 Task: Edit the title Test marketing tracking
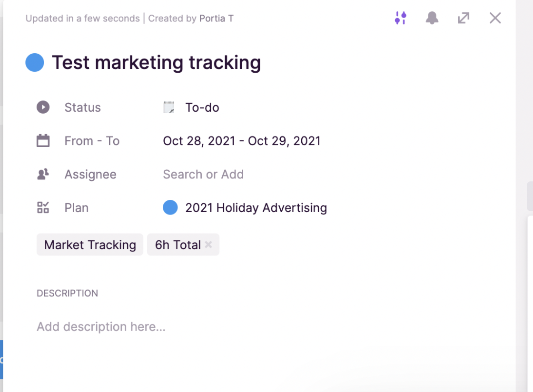157,63
